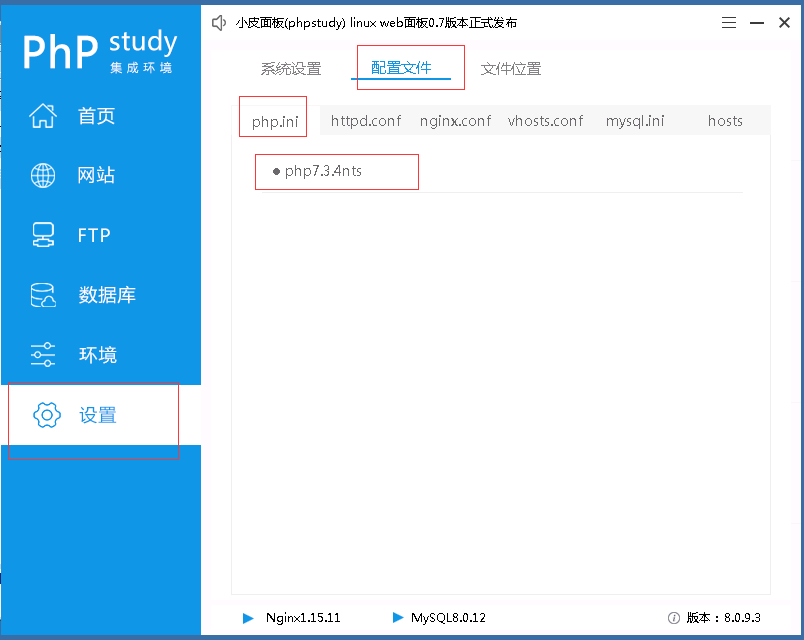Viewport: 804px width, 640px height.
Task: Switch to the 系统设置 tab
Action: pos(291,69)
